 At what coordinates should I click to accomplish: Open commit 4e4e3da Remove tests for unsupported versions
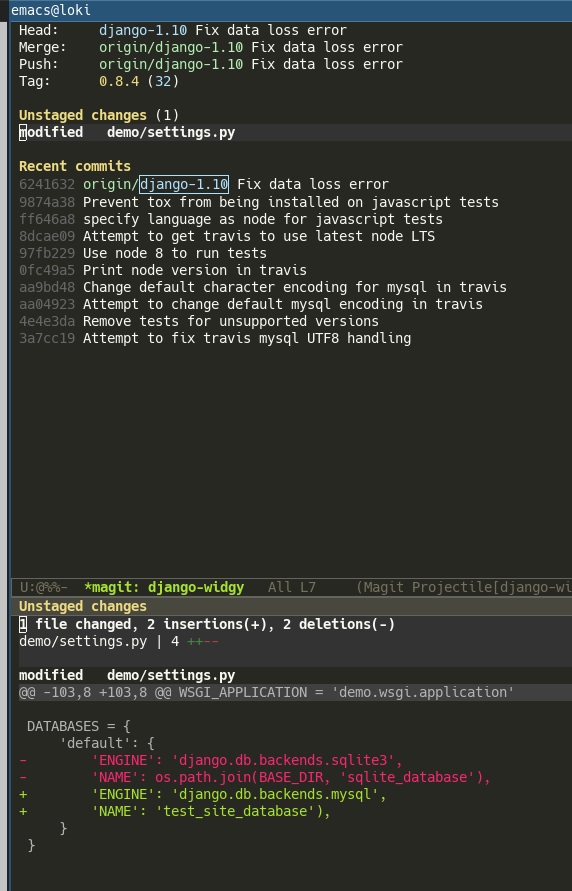coord(199,321)
